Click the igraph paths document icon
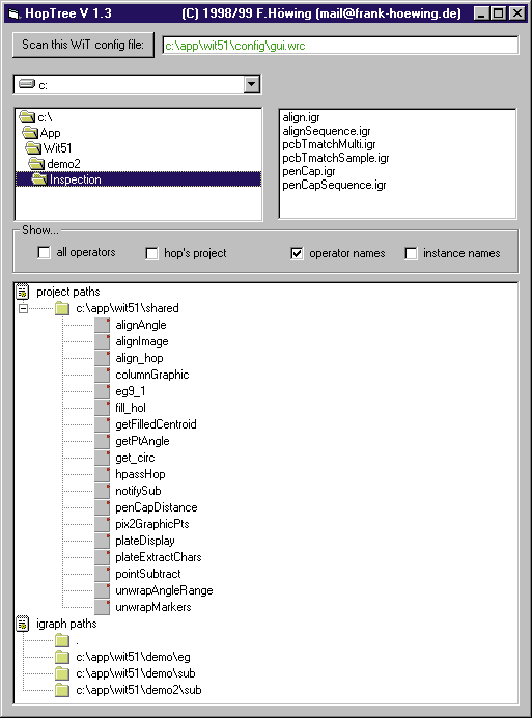 coord(22,624)
